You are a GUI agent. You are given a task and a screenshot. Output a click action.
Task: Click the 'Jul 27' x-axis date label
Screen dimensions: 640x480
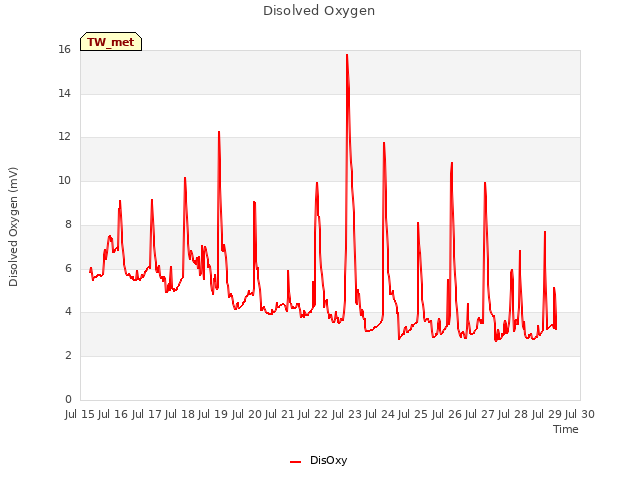480,414
